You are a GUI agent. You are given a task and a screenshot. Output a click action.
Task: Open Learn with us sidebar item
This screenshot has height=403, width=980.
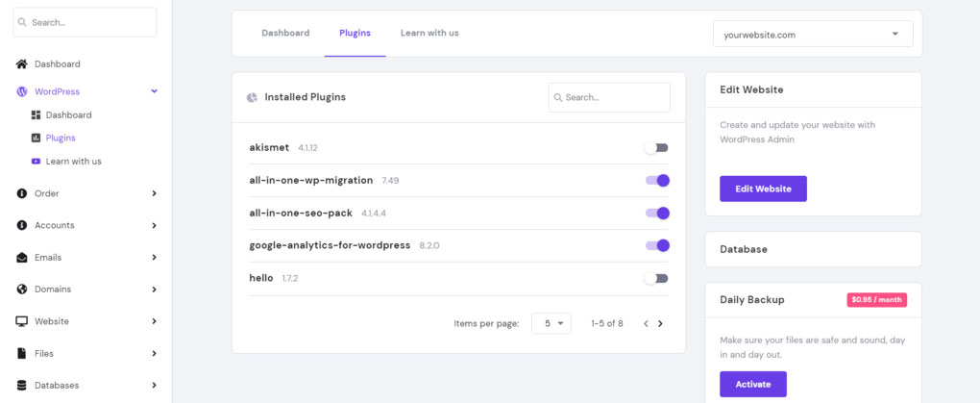point(73,162)
